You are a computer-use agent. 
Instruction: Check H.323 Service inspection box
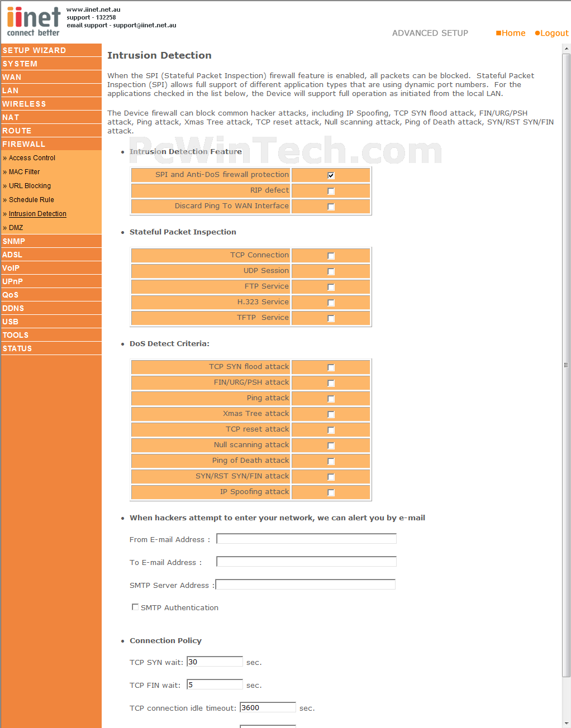[331, 303]
